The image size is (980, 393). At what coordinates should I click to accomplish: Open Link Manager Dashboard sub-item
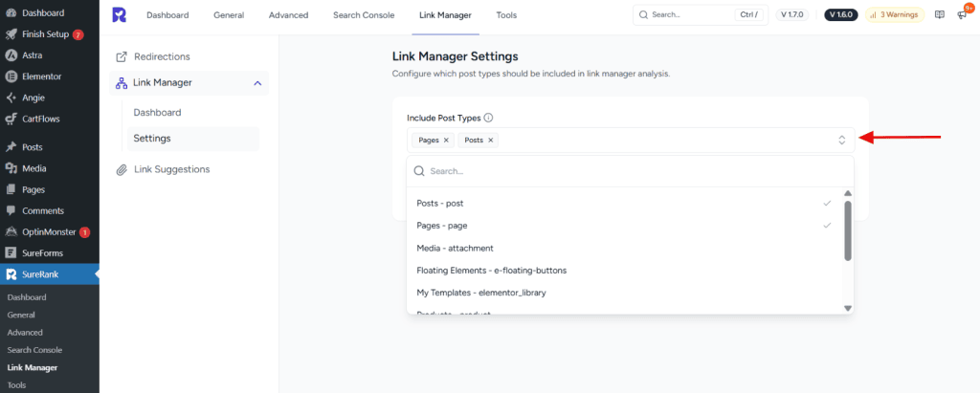(192, 113)
